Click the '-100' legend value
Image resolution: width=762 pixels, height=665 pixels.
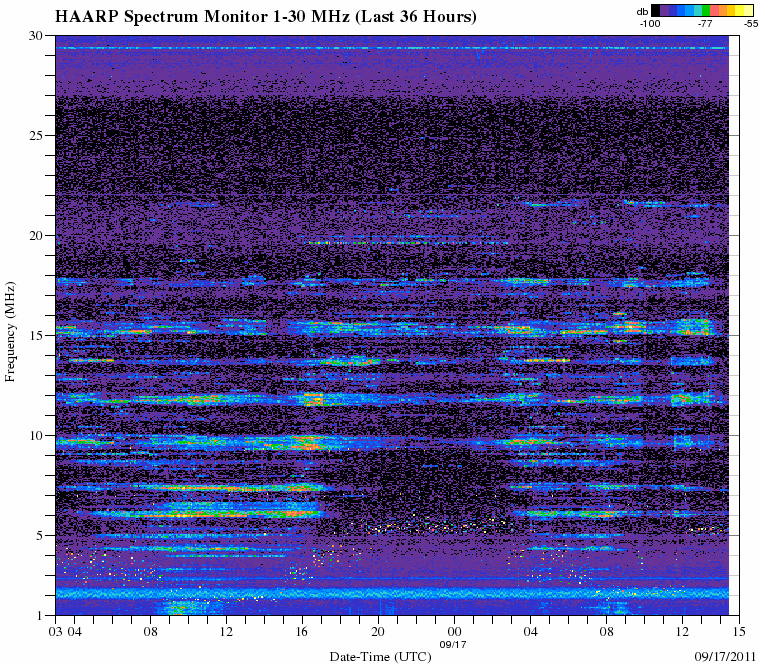tap(650, 23)
